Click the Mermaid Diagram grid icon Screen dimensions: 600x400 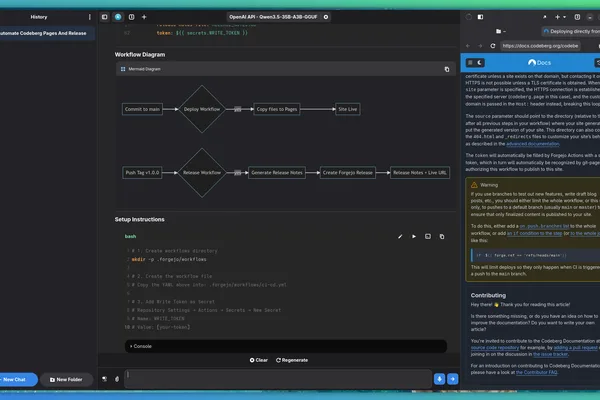(123, 69)
